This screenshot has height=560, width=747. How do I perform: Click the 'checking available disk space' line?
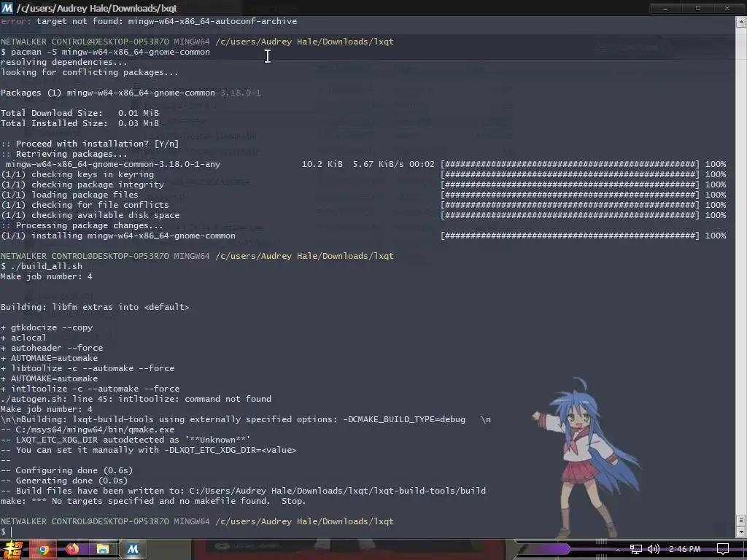(x=90, y=215)
